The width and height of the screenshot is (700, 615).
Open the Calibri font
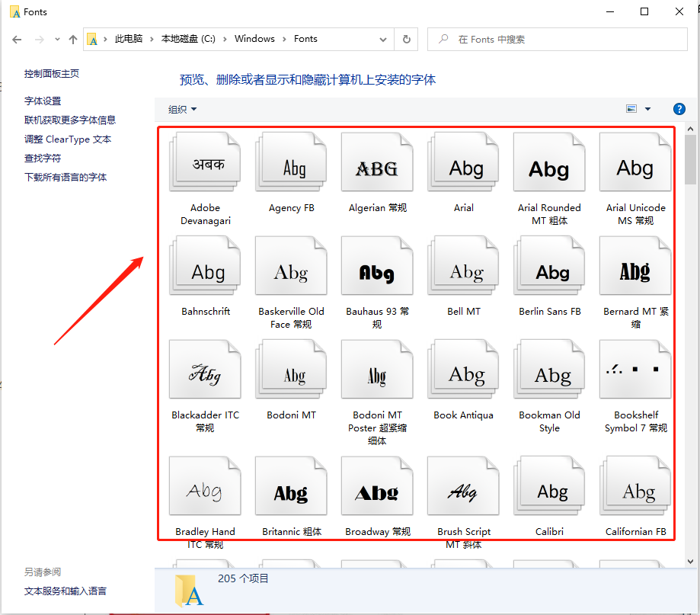coord(549,485)
